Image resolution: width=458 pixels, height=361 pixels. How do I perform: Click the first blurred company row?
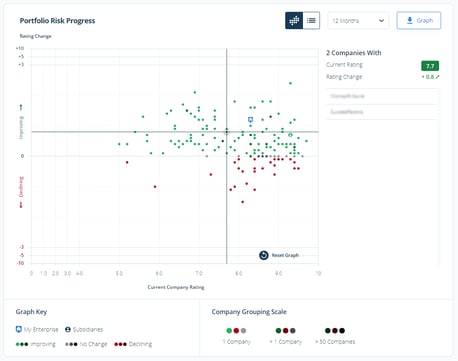pyautogui.click(x=382, y=96)
